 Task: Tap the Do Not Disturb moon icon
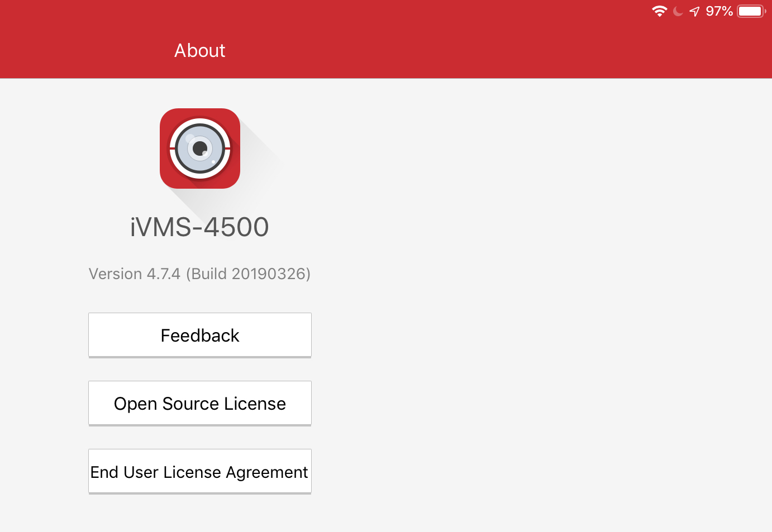[678, 11]
